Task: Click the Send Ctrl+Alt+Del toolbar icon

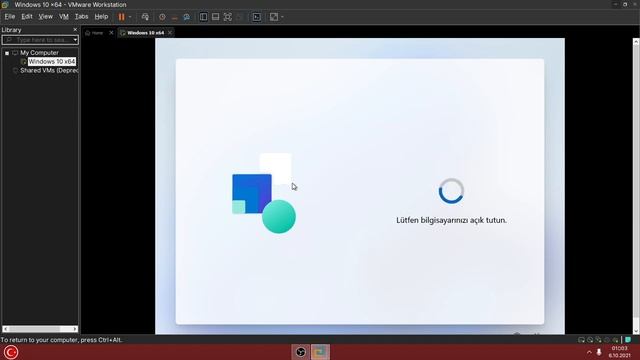Action: pos(145,17)
